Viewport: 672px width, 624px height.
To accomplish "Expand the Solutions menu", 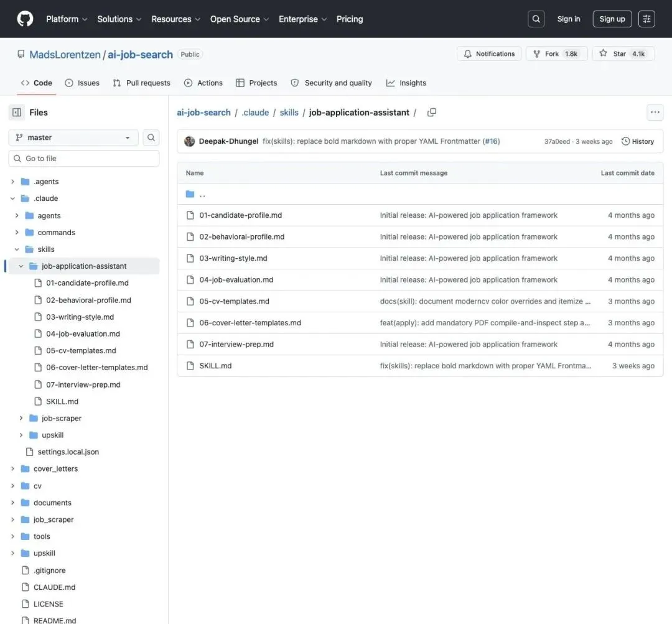I will click(119, 19).
